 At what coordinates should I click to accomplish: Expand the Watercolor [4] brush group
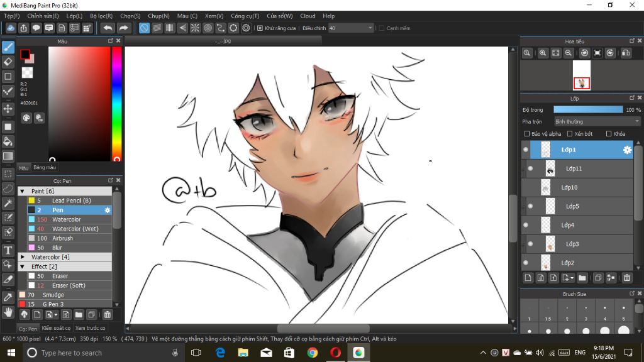[23, 257]
